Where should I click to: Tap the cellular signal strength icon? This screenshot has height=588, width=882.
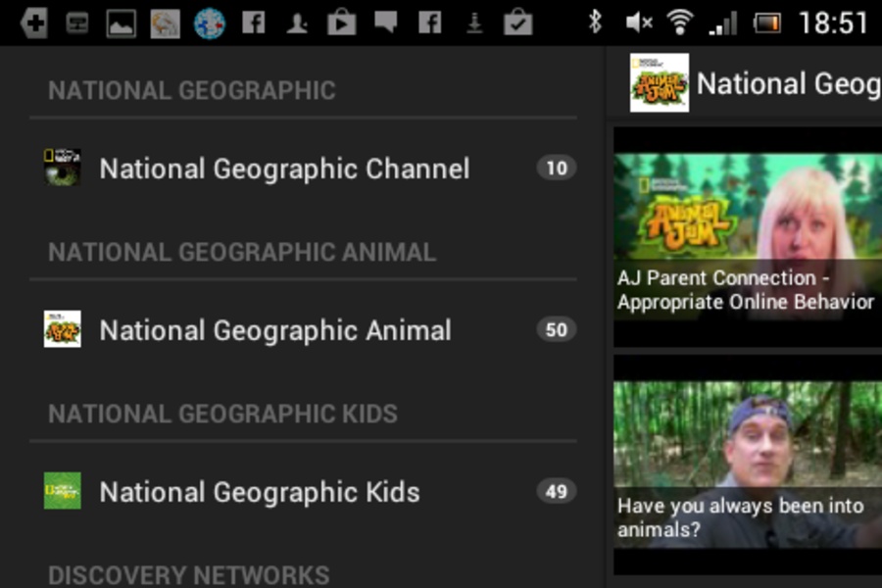pos(723,24)
